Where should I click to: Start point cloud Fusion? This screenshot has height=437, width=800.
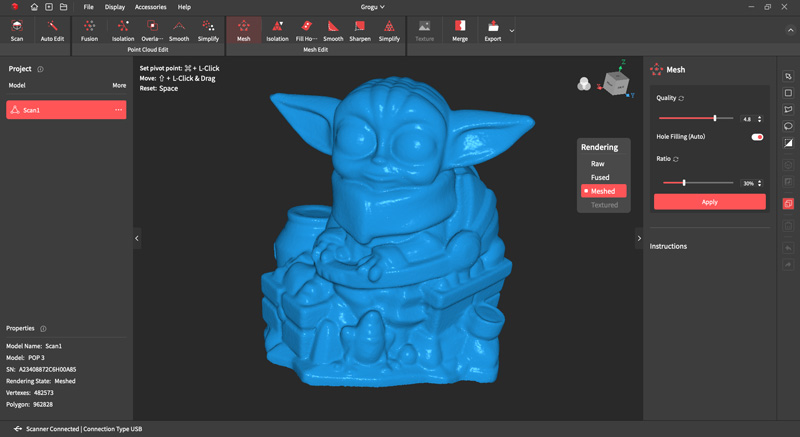[89, 31]
